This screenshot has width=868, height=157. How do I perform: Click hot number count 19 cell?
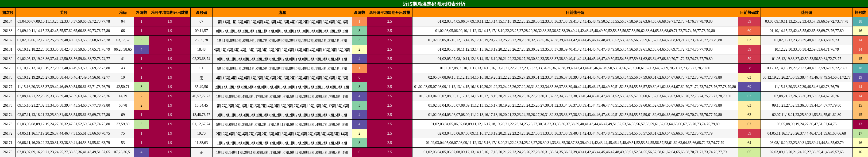[860, 78]
